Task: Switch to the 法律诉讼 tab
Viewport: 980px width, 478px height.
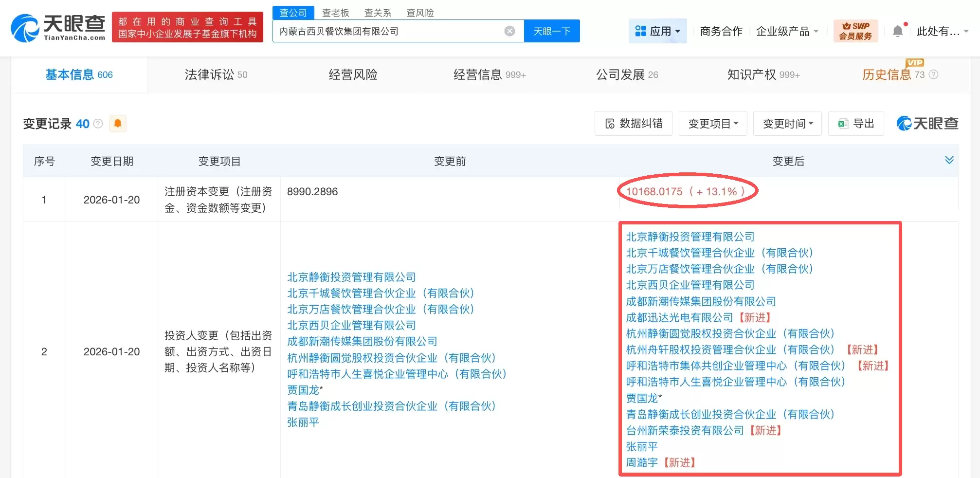Action: [x=216, y=74]
